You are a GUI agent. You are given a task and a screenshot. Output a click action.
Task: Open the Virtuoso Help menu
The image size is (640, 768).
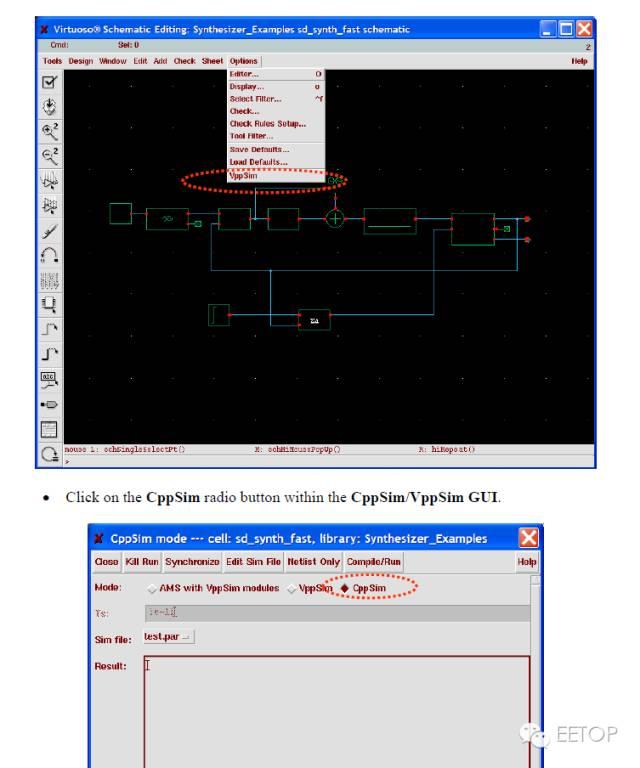pyautogui.click(x=579, y=61)
